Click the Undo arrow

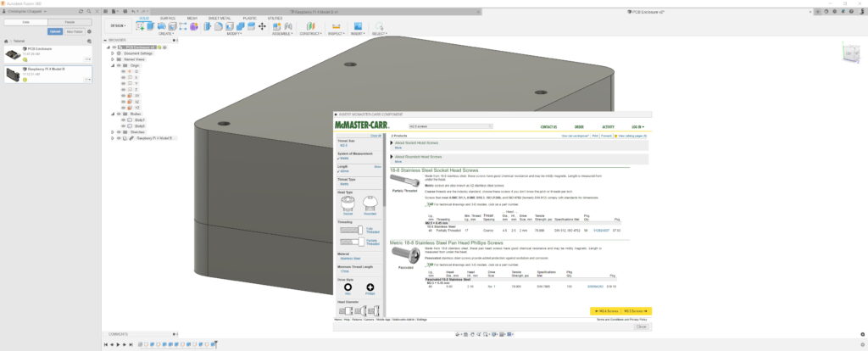click(133, 11)
